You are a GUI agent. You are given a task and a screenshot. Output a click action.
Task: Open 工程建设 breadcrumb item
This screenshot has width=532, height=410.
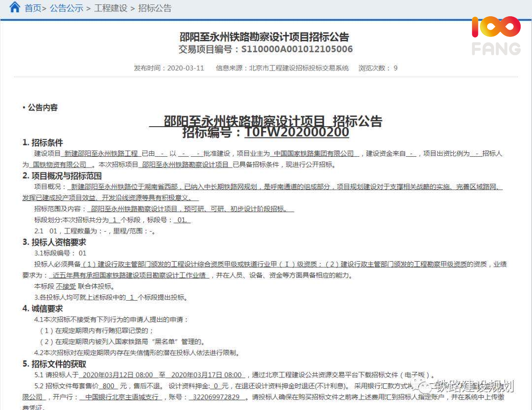111,8
